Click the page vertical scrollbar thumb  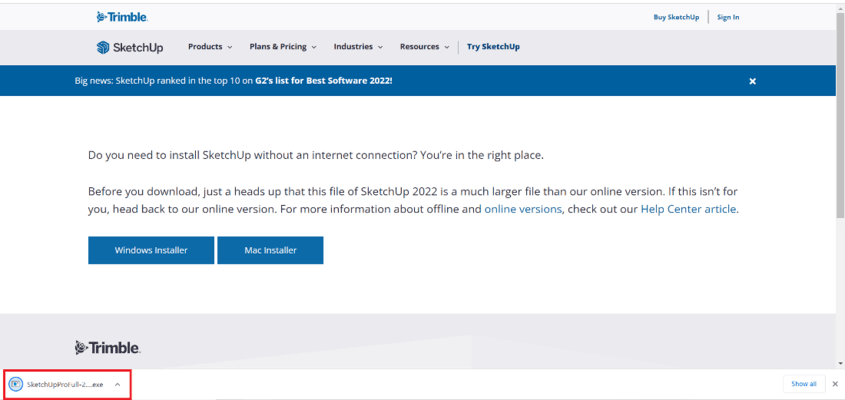841,116
